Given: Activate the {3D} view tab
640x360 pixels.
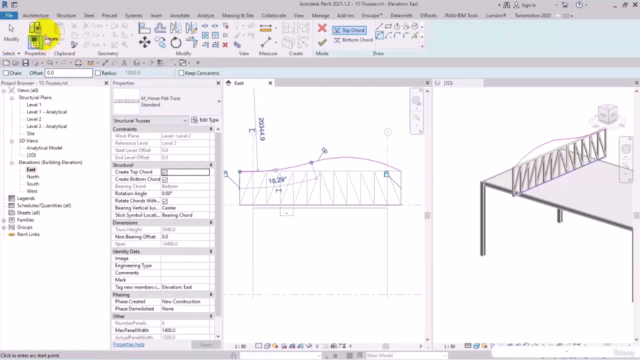Looking at the screenshot, I should click(448, 83).
